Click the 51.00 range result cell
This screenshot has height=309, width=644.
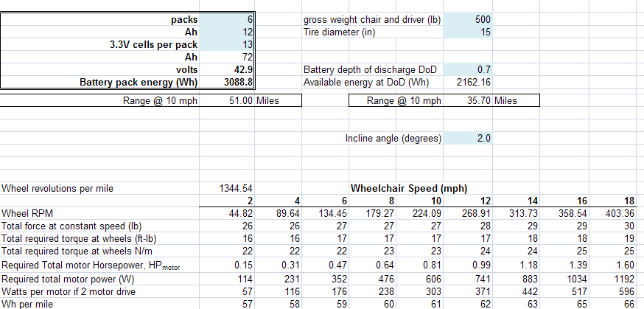point(227,100)
